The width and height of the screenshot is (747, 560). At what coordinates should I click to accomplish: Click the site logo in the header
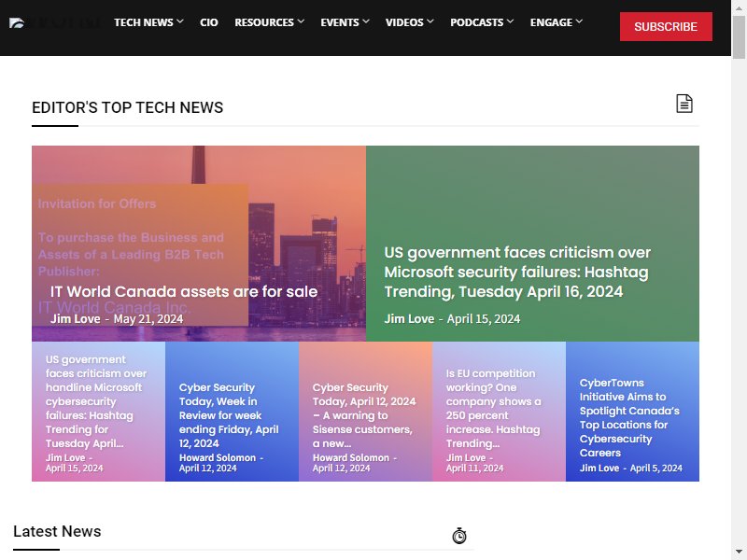point(55,22)
